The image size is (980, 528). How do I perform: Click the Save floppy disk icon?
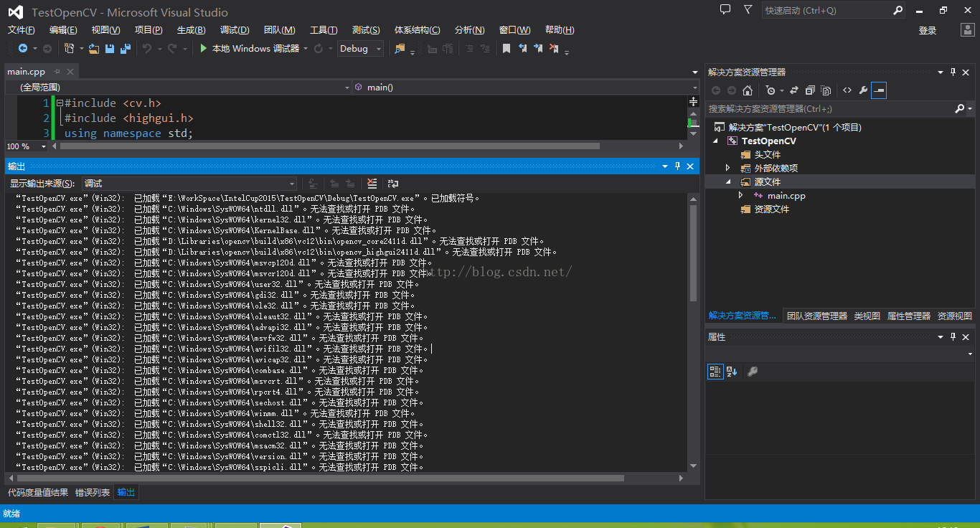[110, 49]
